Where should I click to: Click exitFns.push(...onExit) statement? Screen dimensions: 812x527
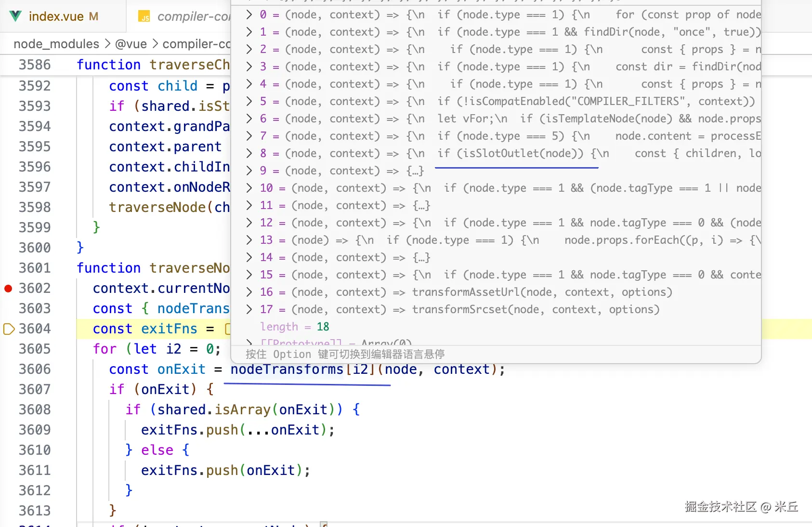tap(238, 430)
